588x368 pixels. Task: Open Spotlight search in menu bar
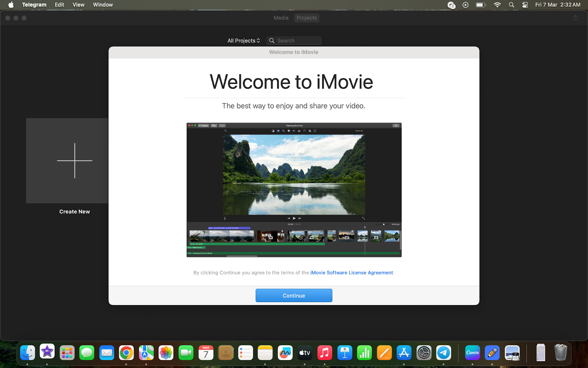[x=511, y=5]
